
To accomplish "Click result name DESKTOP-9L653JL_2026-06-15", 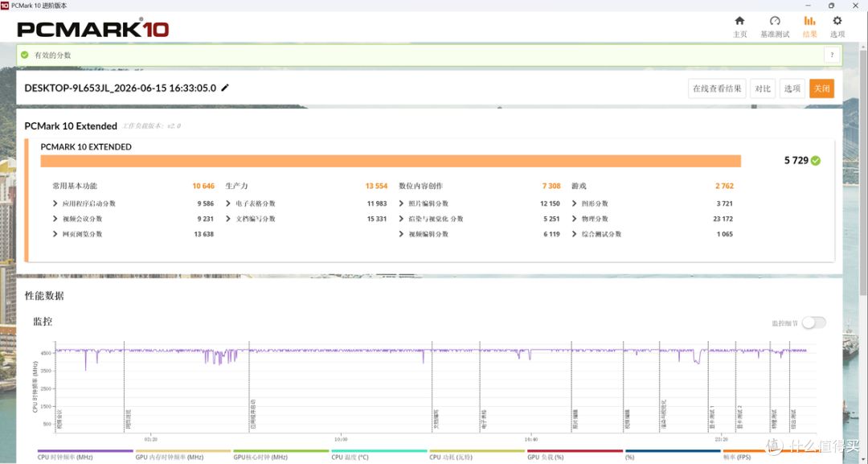I will click(x=120, y=88).
